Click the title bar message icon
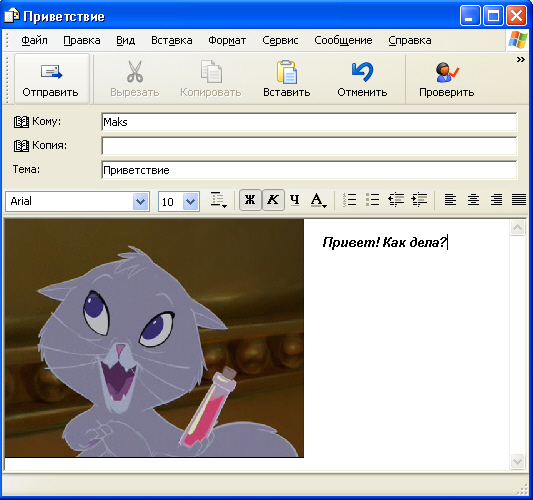533x500 pixels. pyautogui.click(x=12, y=16)
